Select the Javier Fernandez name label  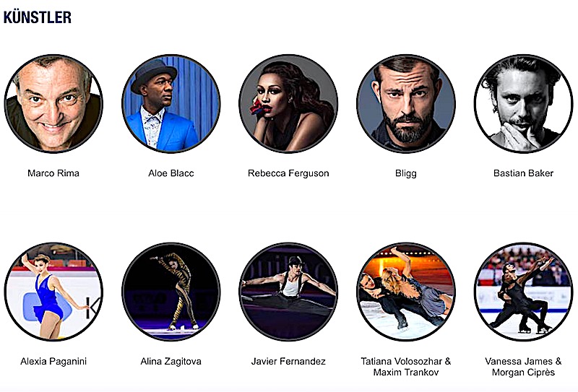click(288, 361)
